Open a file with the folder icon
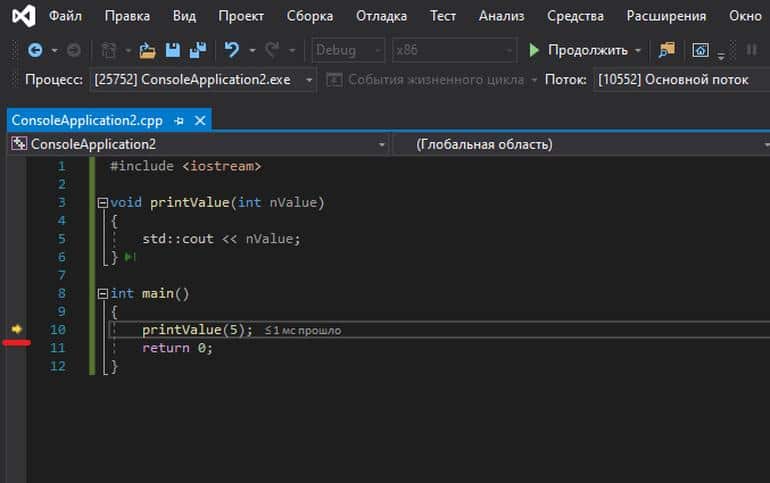The image size is (770, 483). pyautogui.click(x=147, y=50)
